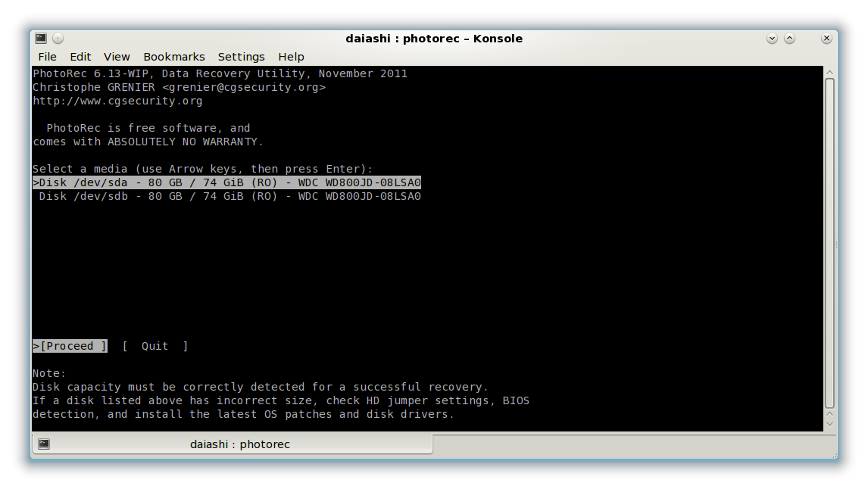Click the 'Note:' text line
This screenshot has width=868, height=489.
(x=49, y=373)
